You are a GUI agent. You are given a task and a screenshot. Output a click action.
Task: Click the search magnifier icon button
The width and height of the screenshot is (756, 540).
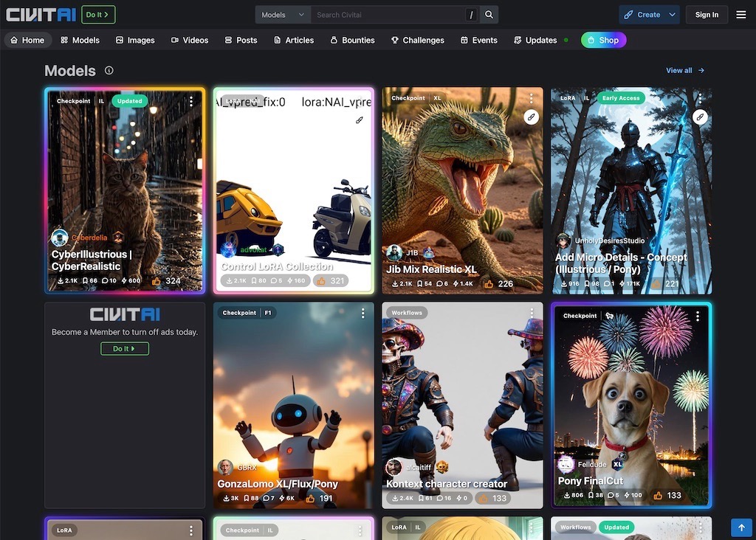[x=489, y=15]
